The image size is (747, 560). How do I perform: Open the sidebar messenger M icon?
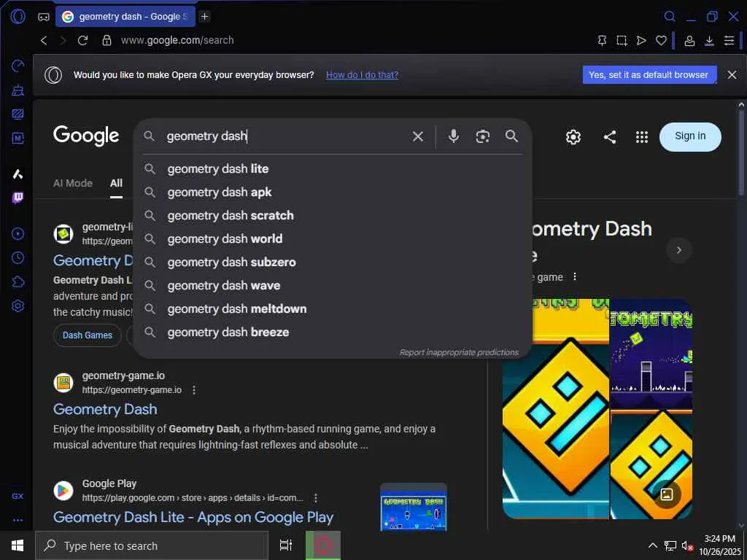pos(18,139)
